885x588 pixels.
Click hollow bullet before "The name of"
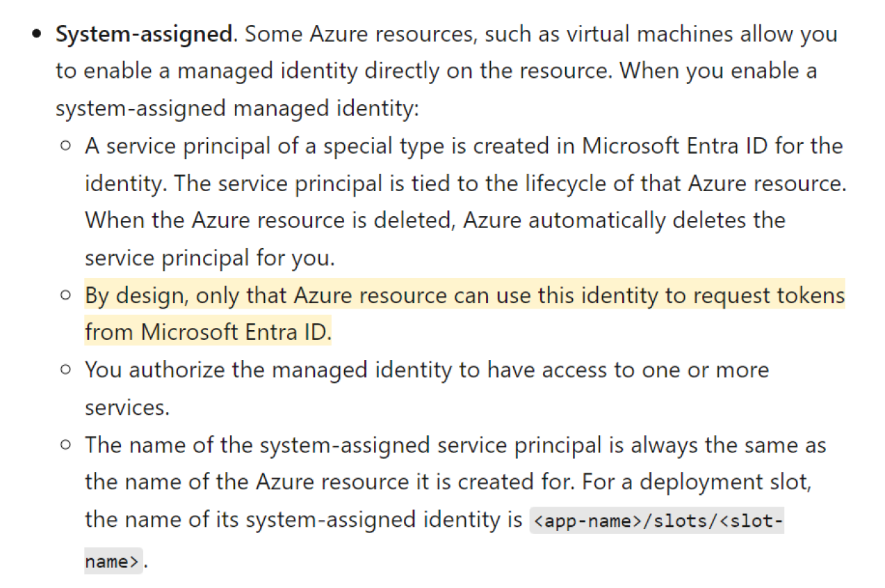point(66,445)
